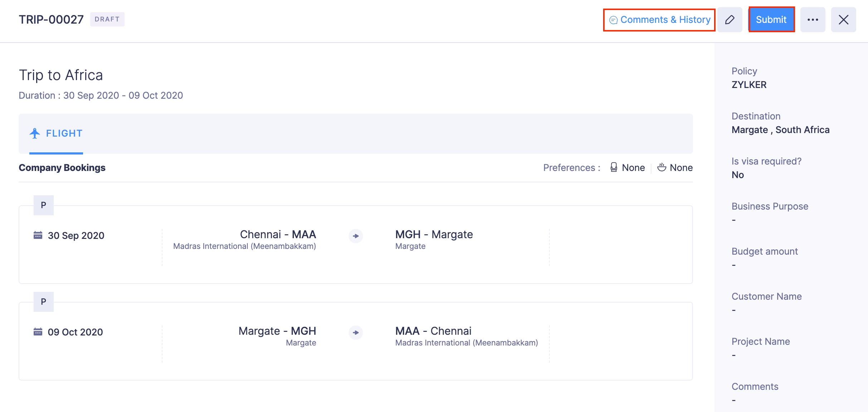Click the airplane icon in Flight tab
This screenshot has width=868, height=412.
[x=35, y=133]
